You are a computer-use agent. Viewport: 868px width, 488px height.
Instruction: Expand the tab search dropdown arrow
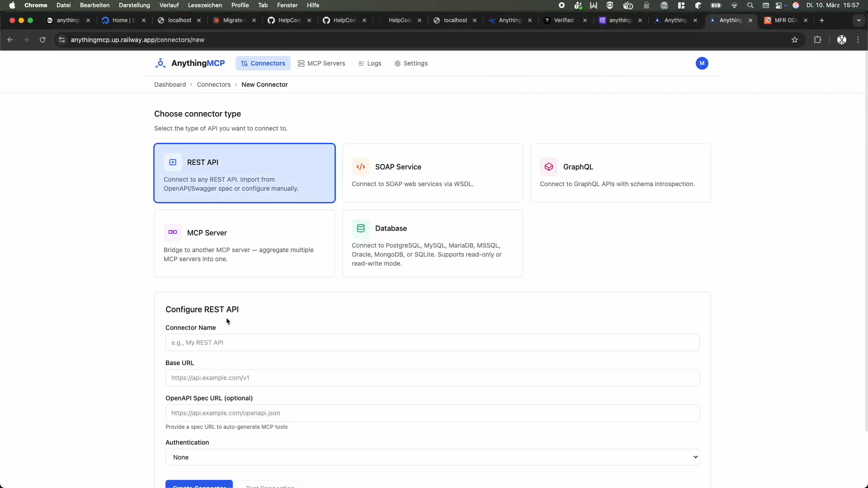(859, 20)
